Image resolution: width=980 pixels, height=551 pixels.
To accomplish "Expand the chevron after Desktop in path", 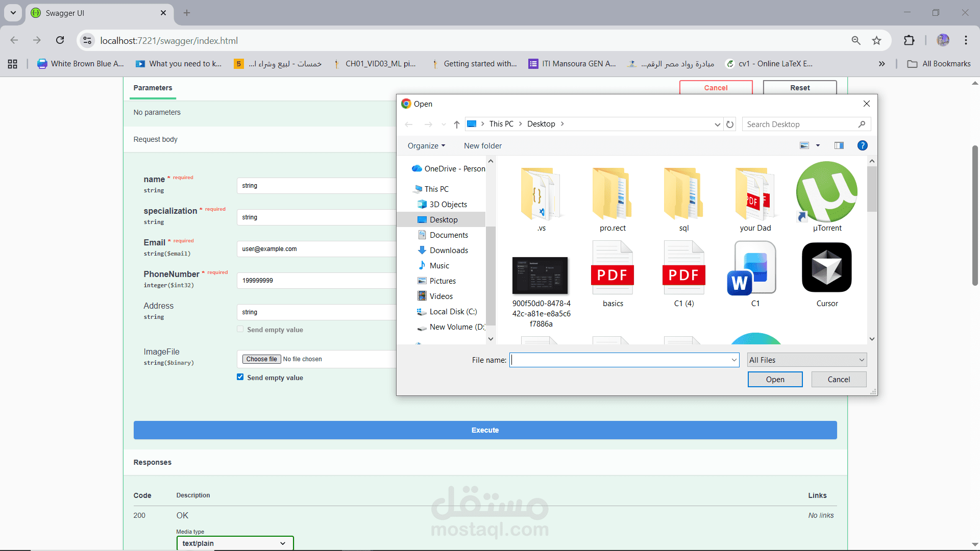I will (x=562, y=124).
